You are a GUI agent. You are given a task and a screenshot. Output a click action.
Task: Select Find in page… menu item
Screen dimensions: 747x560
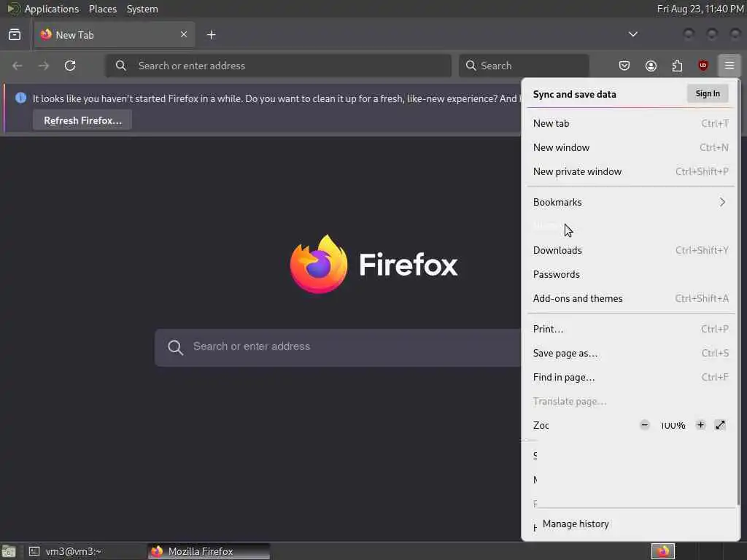[630, 377]
